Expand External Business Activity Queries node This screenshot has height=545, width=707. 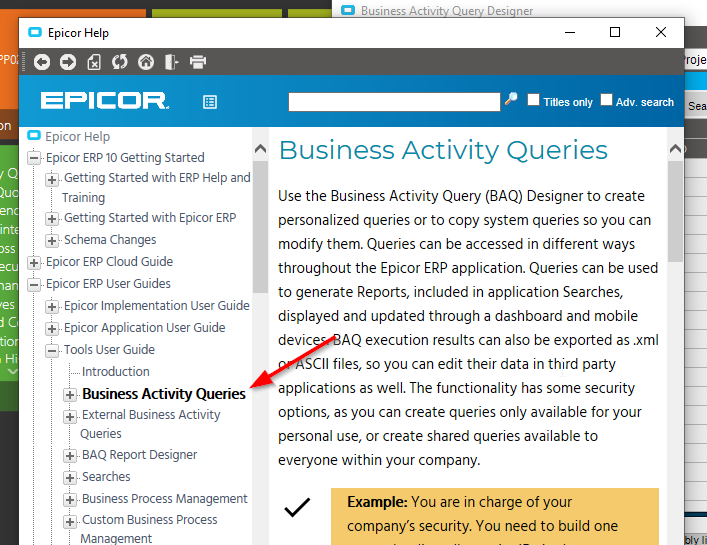click(x=70, y=417)
